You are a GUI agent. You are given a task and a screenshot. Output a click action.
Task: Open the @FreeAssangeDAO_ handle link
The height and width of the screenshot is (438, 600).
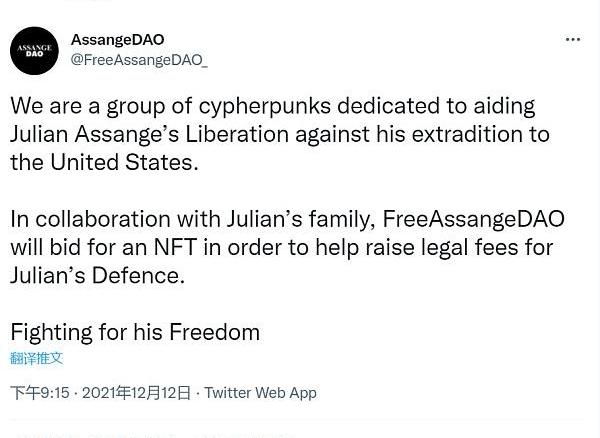pyautogui.click(x=139, y=60)
